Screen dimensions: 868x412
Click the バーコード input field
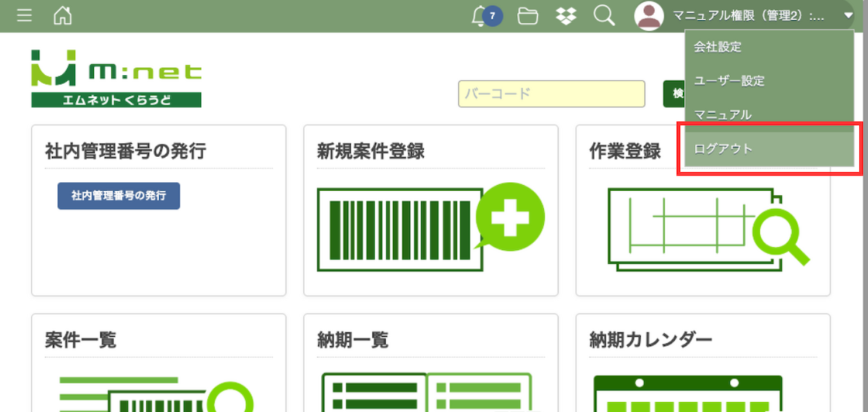click(551, 94)
